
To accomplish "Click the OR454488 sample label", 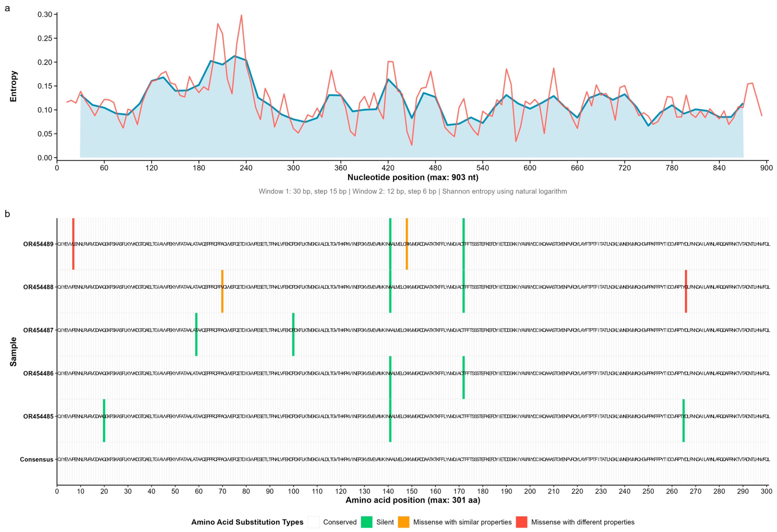I will pyautogui.click(x=38, y=287).
